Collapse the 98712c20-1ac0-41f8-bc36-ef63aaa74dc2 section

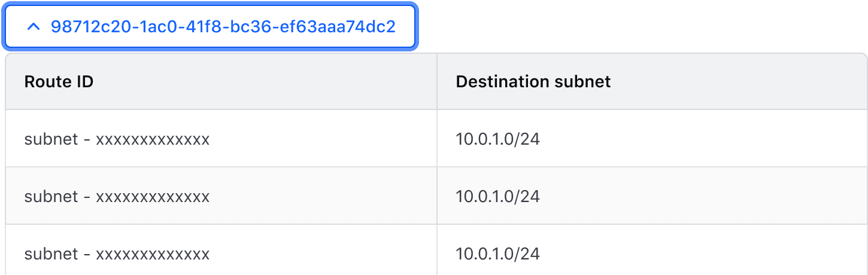[x=210, y=27]
